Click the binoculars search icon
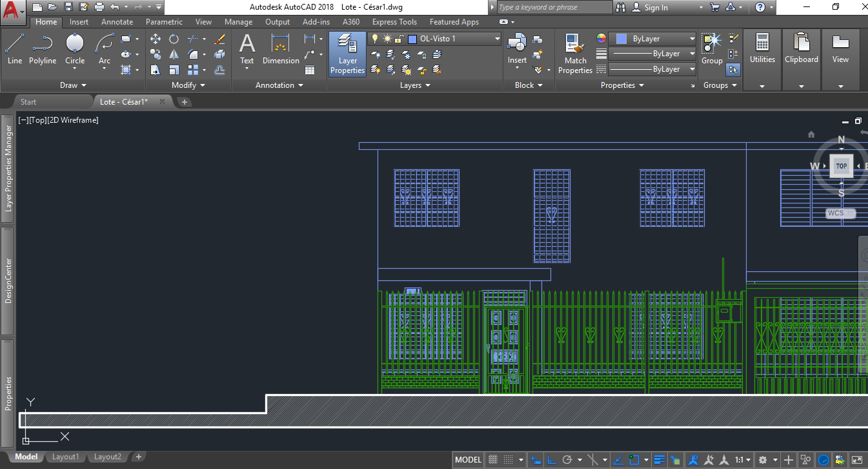This screenshot has height=469, width=868. click(x=621, y=7)
